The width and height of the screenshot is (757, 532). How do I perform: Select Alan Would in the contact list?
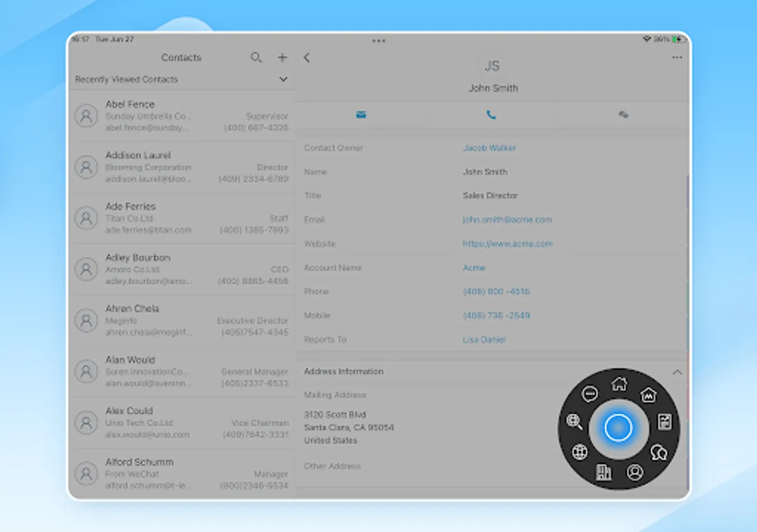coord(182,371)
